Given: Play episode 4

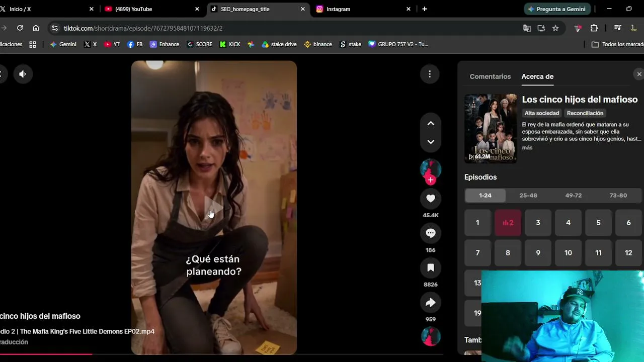Looking at the screenshot, I should tap(568, 223).
